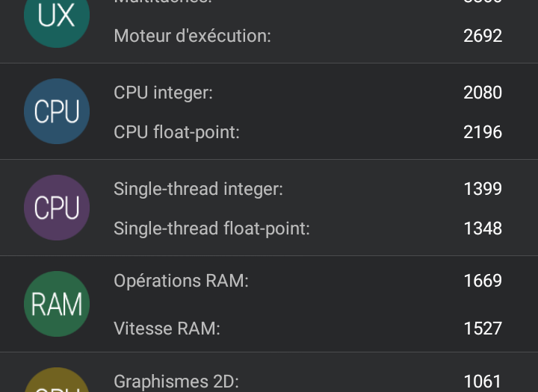Select the Single-thread integer label

(x=198, y=189)
